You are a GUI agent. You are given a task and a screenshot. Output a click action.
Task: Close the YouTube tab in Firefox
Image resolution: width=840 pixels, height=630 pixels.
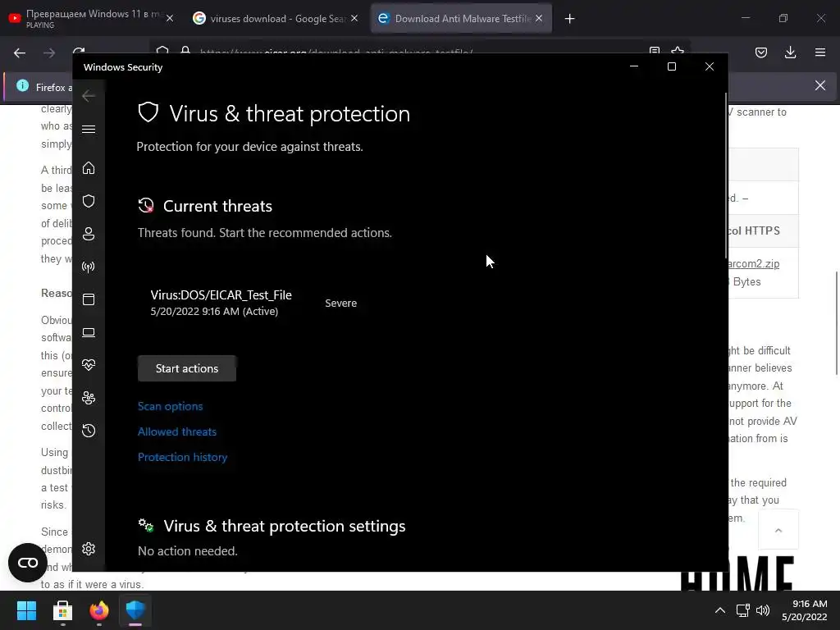point(170,18)
